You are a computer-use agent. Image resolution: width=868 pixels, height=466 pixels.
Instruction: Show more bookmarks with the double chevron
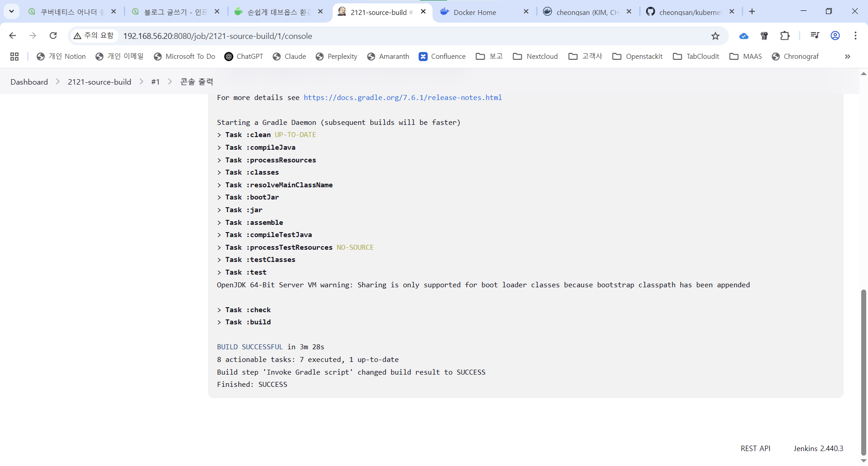pyautogui.click(x=848, y=57)
